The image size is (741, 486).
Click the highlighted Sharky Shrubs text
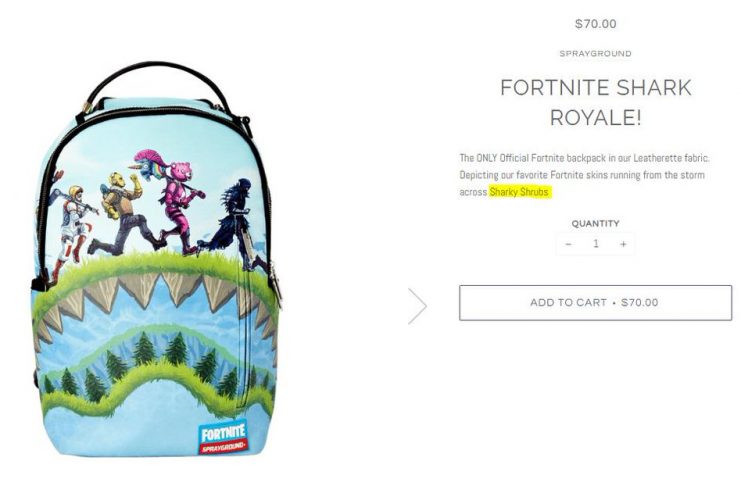pyautogui.click(x=519, y=192)
